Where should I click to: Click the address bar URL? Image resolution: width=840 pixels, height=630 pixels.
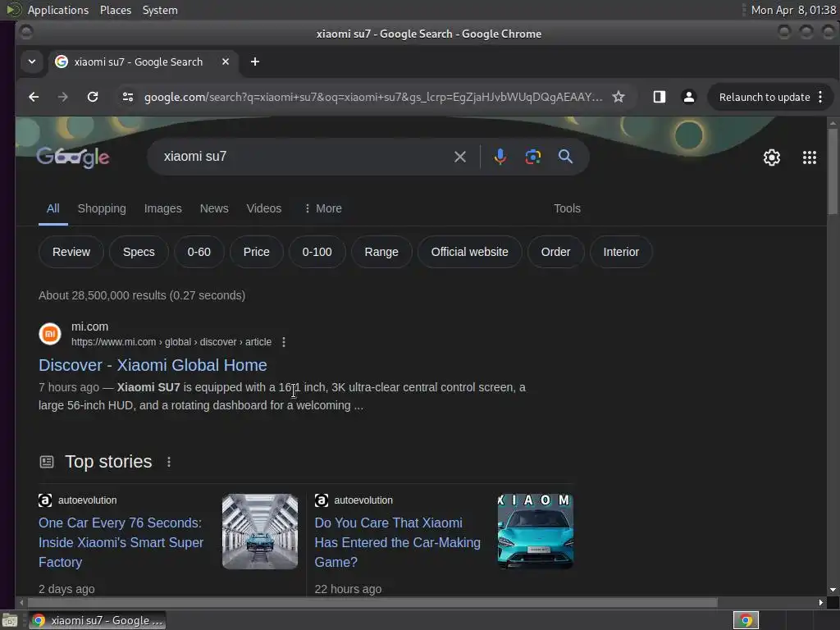(x=373, y=97)
